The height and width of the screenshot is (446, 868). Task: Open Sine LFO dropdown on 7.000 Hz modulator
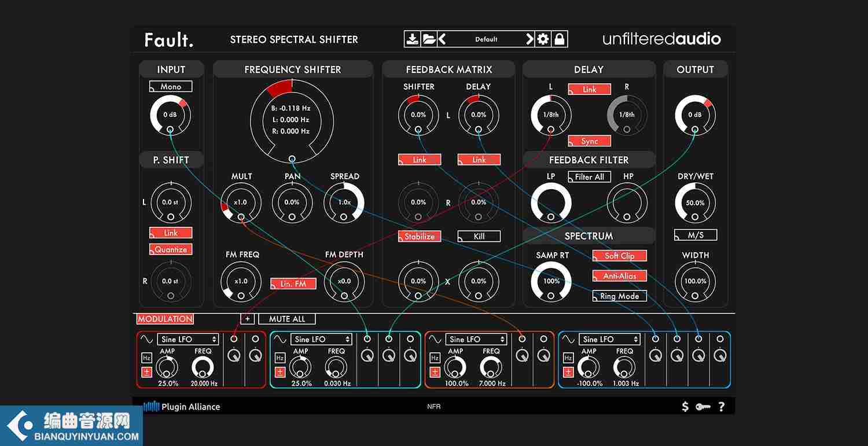pyautogui.click(x=476, y=339)
